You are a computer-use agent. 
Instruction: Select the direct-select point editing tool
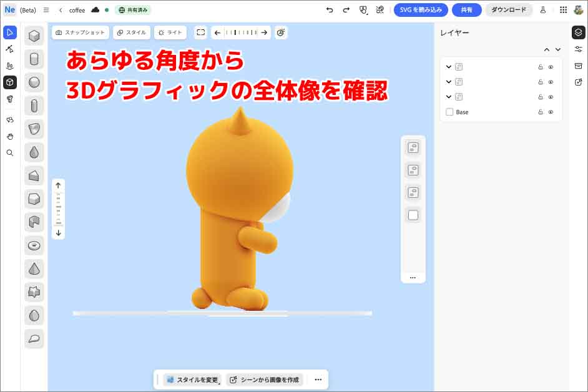[x=10, y=49]
